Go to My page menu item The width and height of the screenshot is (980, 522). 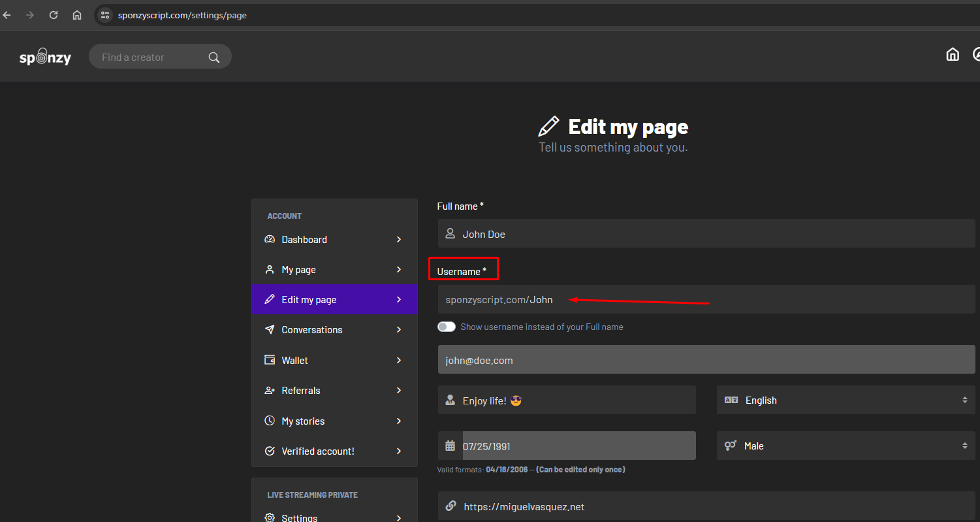pos(334,269)
